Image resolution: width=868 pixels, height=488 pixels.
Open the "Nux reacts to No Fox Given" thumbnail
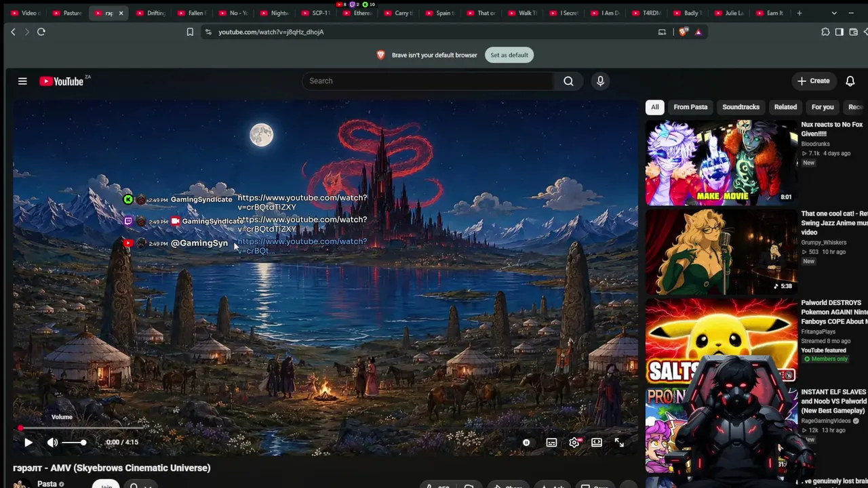point(721,163)
